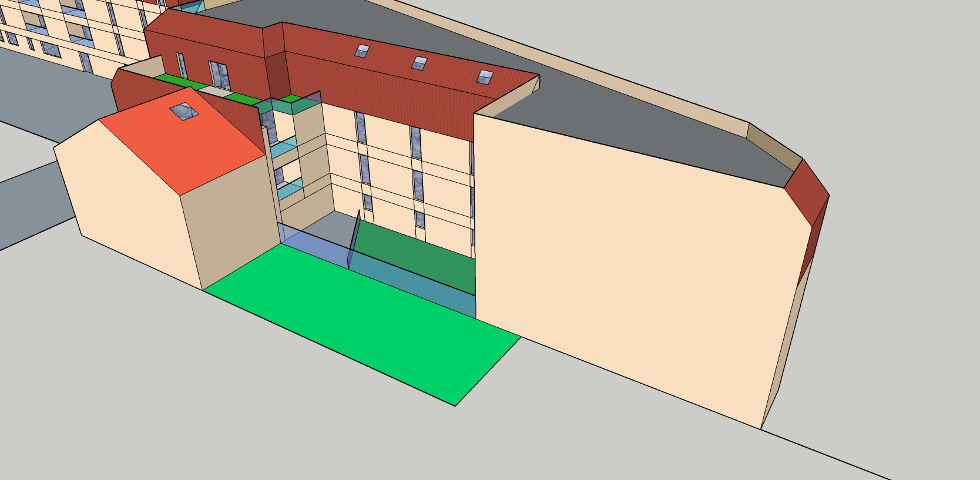
Task: Select the skylight on the orange roof
Action: 184,110
